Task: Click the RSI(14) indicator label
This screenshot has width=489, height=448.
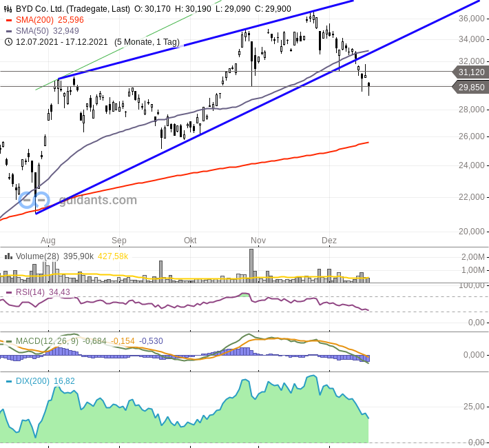Action: click(x=30, y=292)
